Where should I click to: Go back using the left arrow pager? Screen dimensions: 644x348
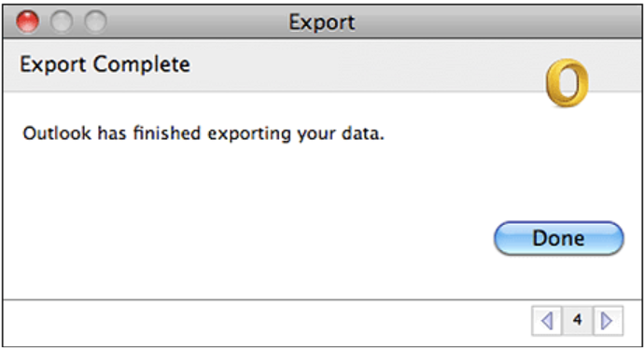click(x=547, y=321)
